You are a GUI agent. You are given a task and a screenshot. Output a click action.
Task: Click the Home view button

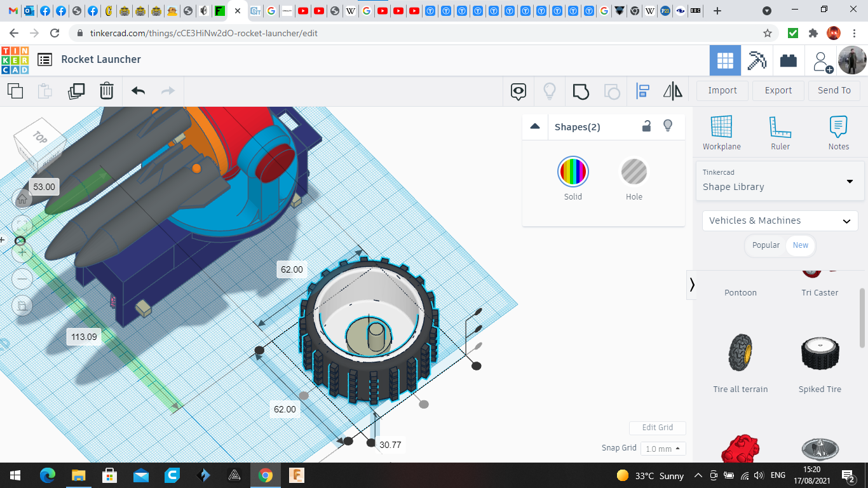point(22,199)
